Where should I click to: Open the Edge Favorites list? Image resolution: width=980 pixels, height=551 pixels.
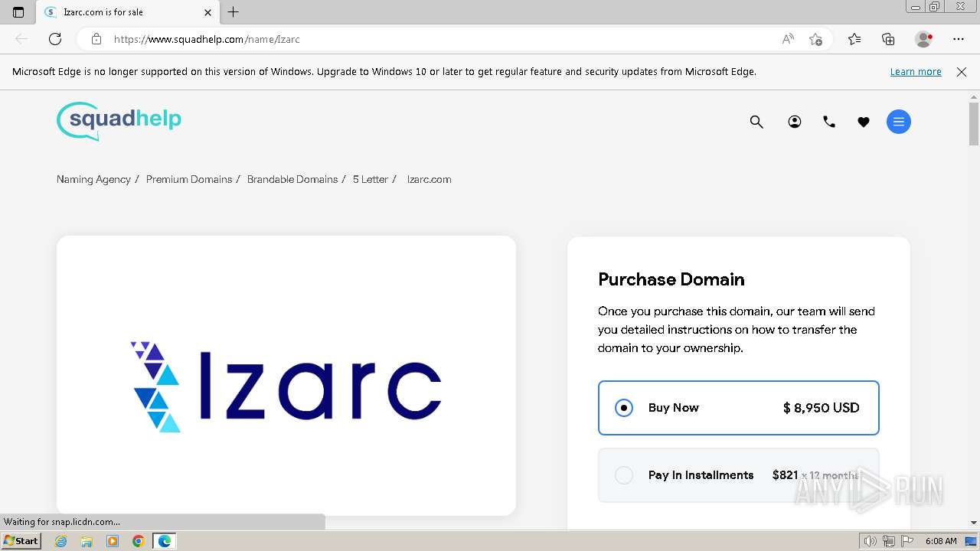coord(854,39)
